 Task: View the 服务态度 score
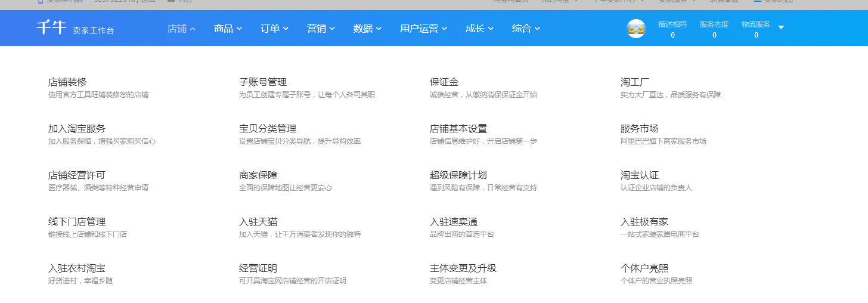pyautogui.click(x=714, y=30)
